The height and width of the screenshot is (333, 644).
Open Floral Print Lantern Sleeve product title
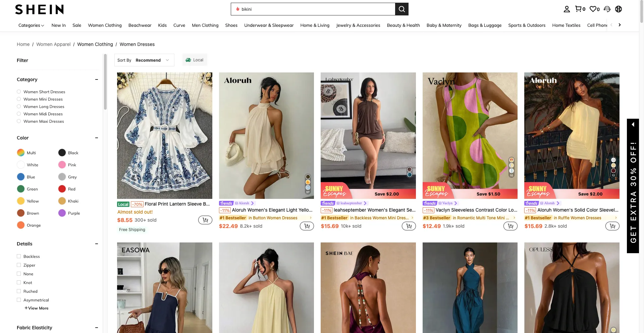(177, 204)
